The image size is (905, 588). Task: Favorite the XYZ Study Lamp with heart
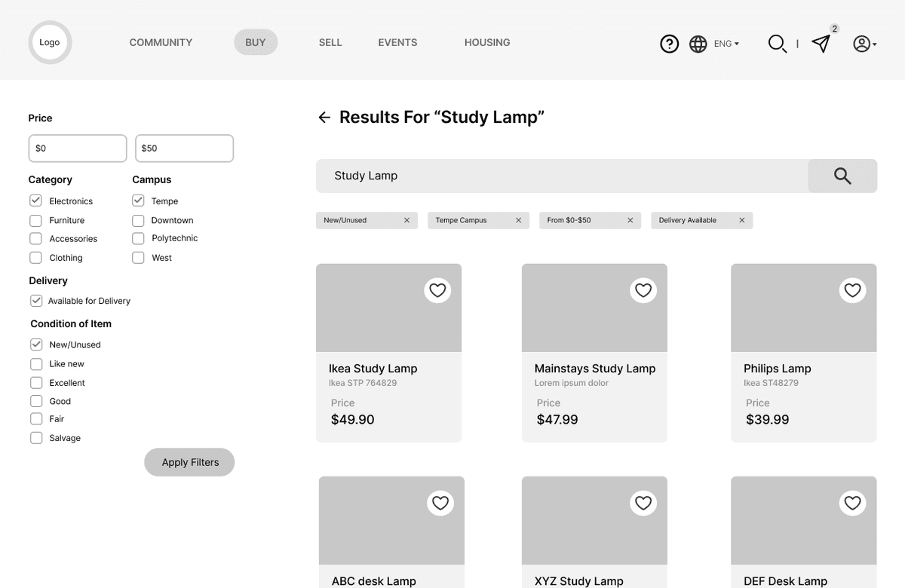643,503
